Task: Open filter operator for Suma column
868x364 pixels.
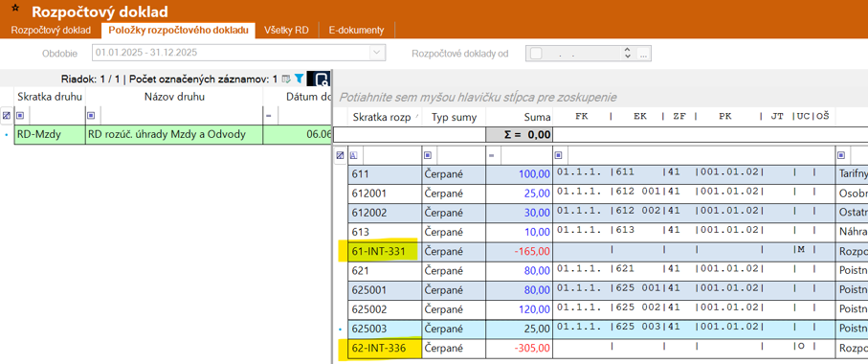Action: (491, 156)
